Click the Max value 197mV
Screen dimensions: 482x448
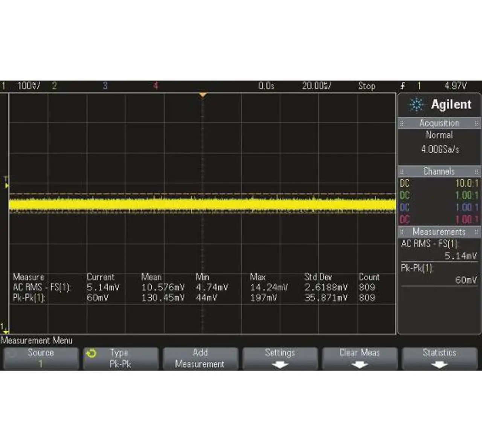264,298
